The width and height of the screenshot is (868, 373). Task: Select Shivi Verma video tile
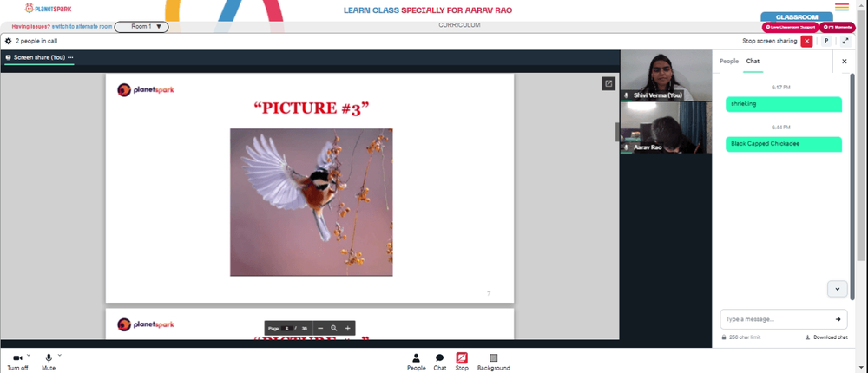666,75
